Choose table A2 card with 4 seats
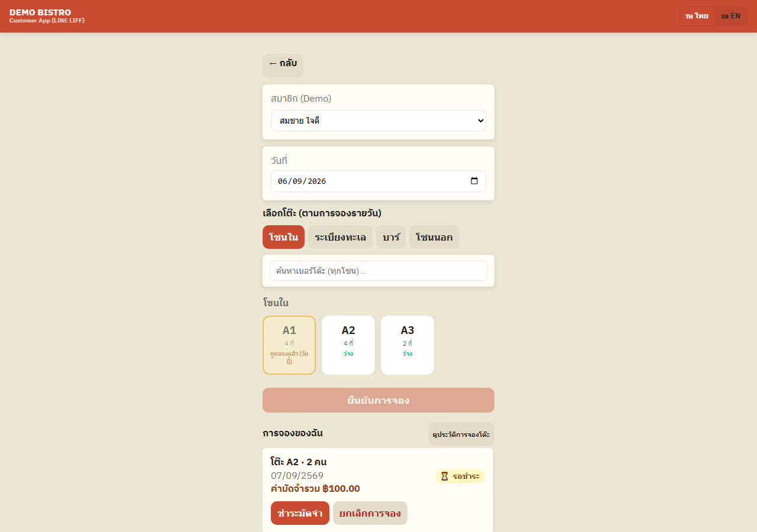 pos(348,345)
